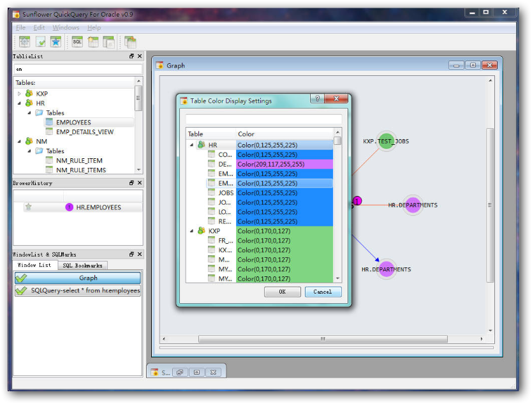This screenshot has width=532, height=404.
Task: Click the restore icon of minimized S... window
Action: [180, 372]
